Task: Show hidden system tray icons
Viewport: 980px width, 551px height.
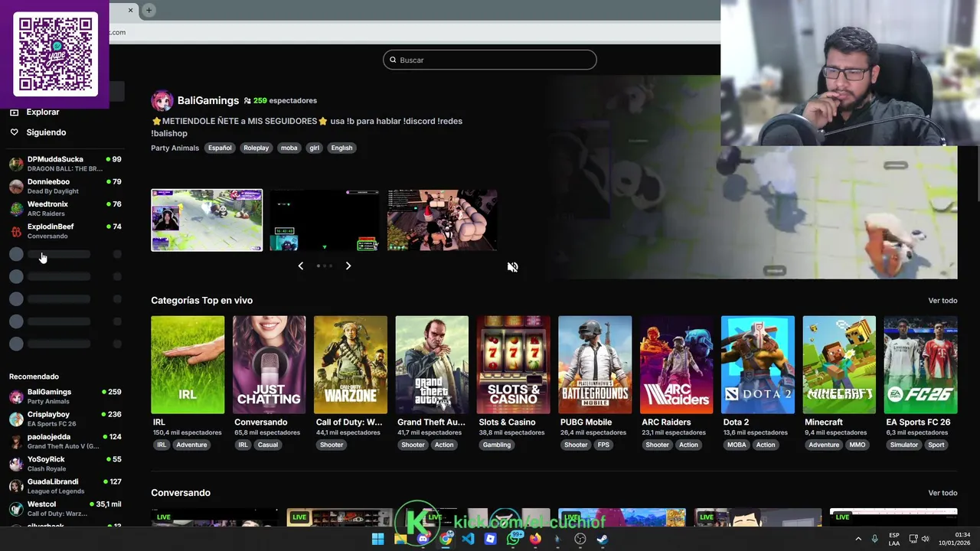Action: click(x=858, y=539)
